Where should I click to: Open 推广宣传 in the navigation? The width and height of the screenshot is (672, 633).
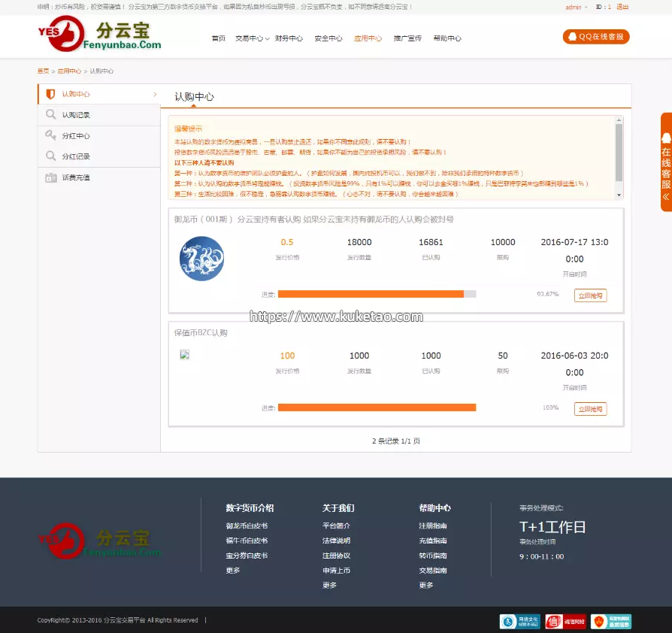click(407, 38)
